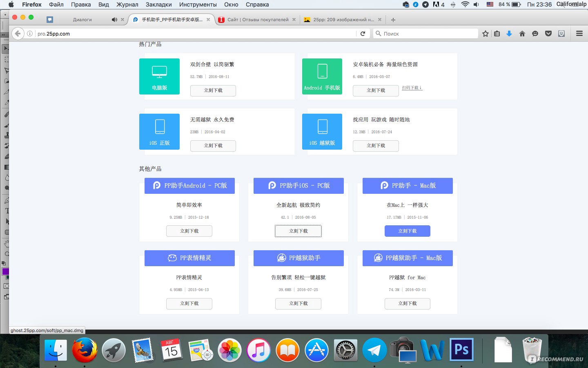Click the PP越狱助手 - Mac版 header
This screenshot has height=368, width=588.
[408, 258]
